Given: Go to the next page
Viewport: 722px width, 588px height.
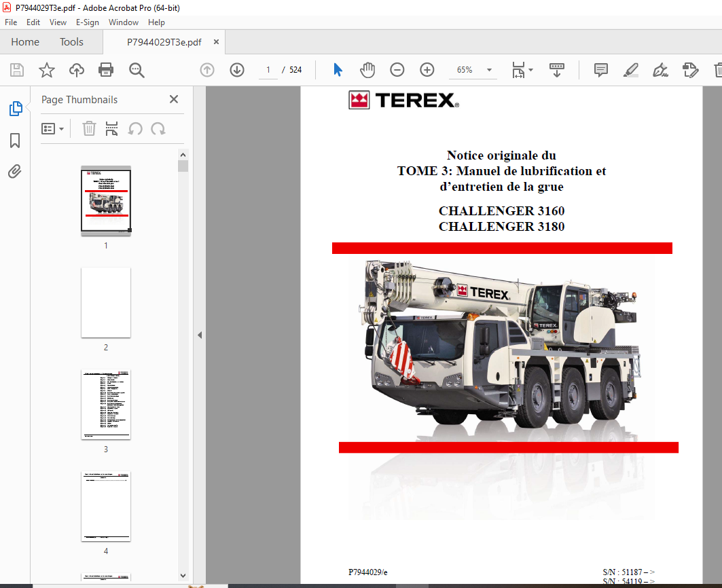Looking at the screenshot, I should [x=237, y=70].
